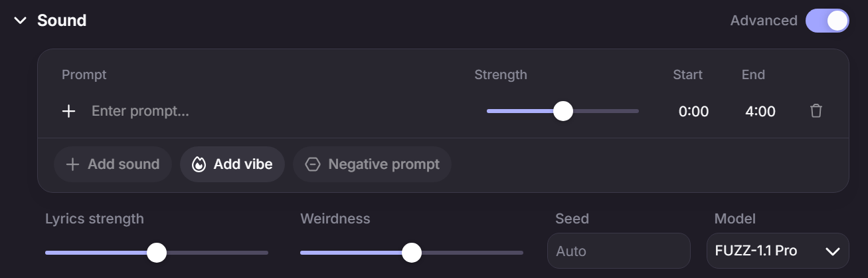Click the flame icon on Add vibe
868x278 pixels.
(x=199, y=164)
